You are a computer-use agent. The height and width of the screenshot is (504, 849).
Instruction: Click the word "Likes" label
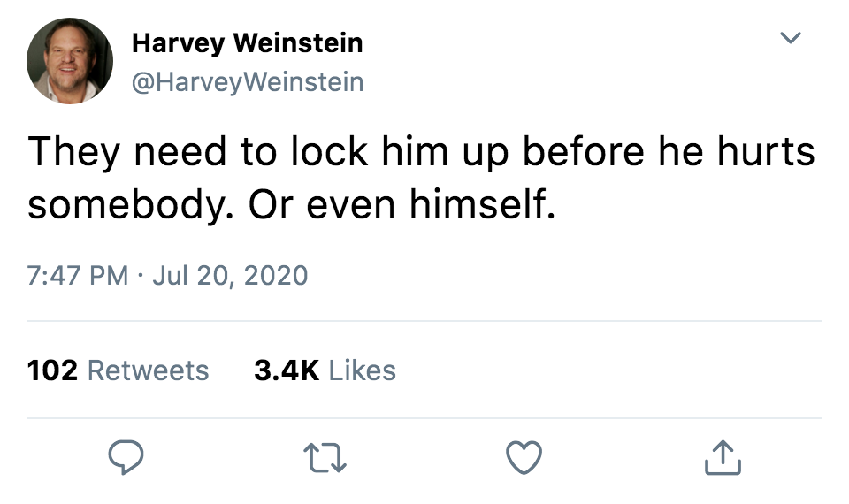pos(362,370)
